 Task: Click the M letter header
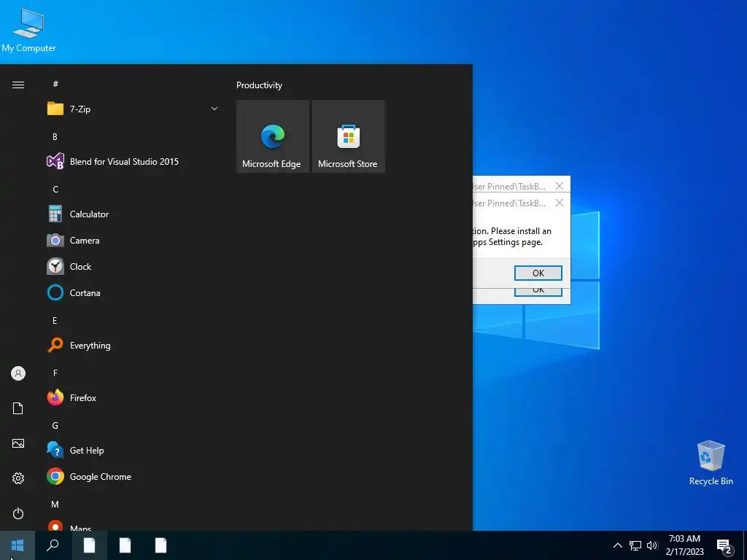pyautogui.click(x=55, y=504)
